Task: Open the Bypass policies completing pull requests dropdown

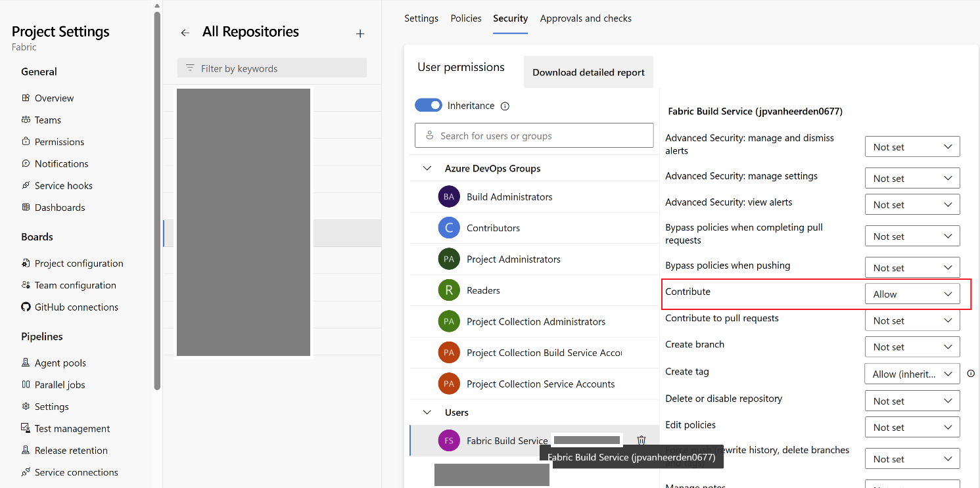Action: [x=912, y=236]
